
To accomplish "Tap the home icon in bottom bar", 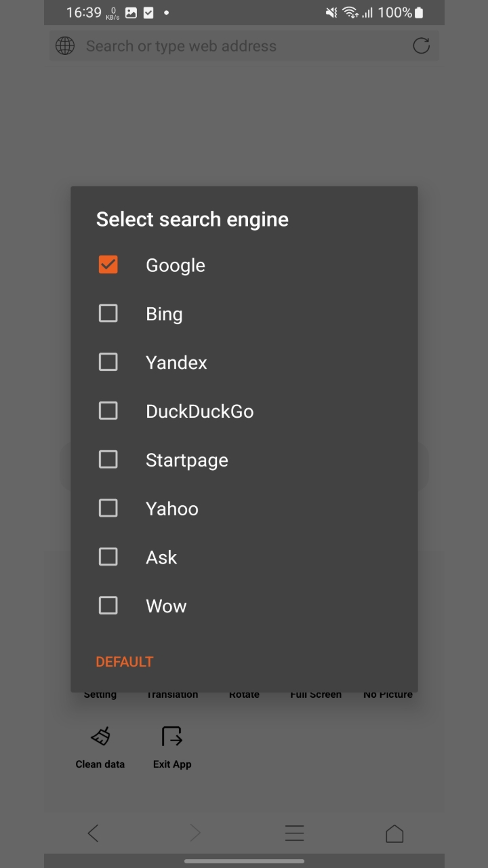I will [394, 833].
